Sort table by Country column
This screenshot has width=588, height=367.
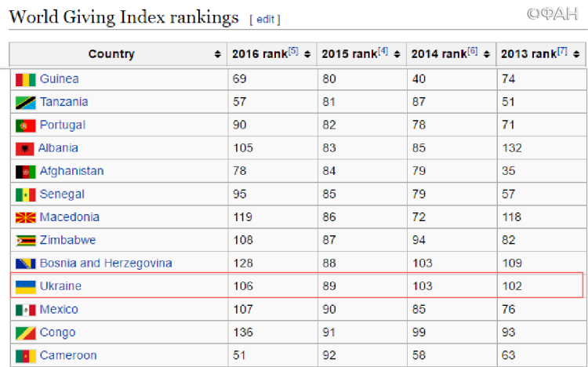217,54
